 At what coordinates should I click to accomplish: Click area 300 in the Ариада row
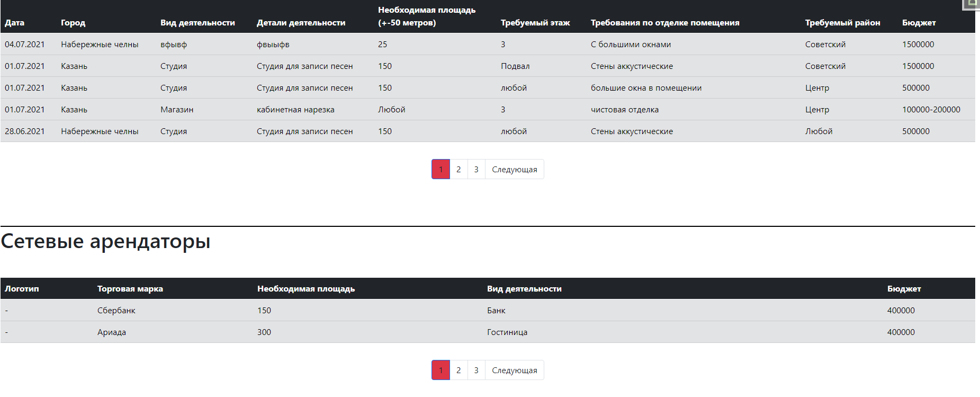(x=264, y=332)
